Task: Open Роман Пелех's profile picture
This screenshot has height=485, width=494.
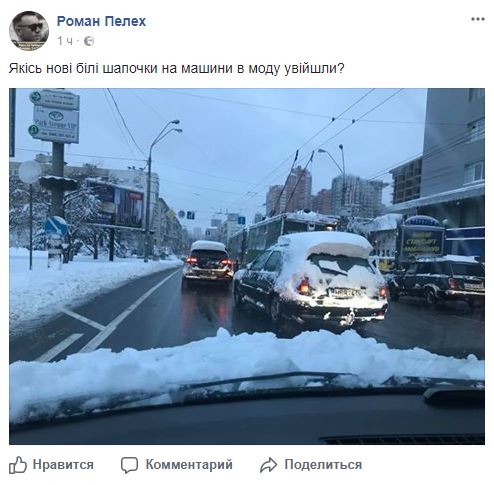Action: coord(29,31)
